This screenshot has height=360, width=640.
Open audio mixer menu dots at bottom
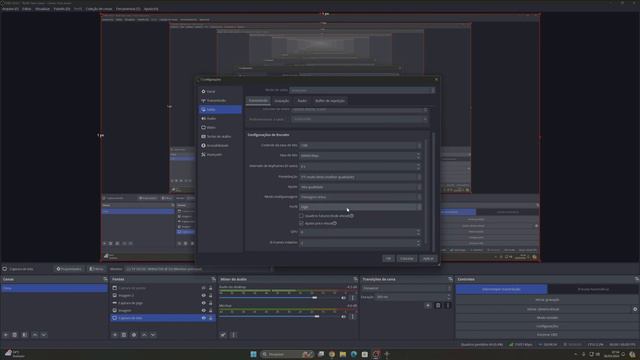pyautogui.click(x=233, y=335)
